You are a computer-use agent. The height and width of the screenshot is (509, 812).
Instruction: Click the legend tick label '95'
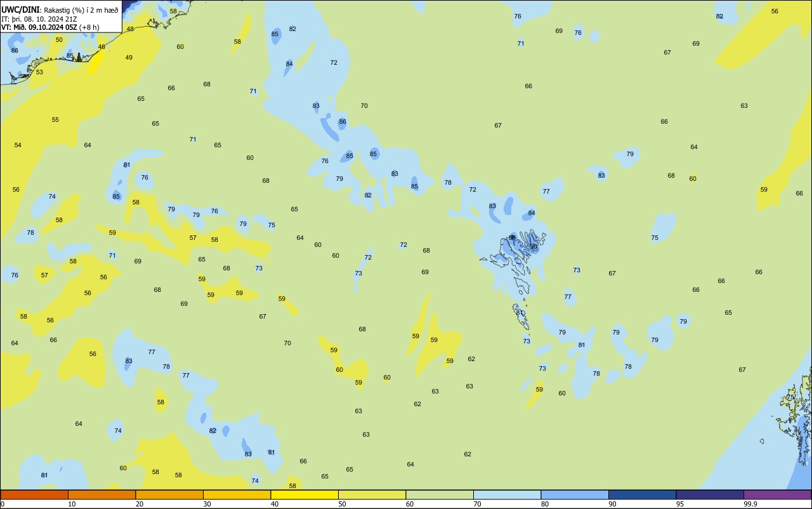point(679,504)
